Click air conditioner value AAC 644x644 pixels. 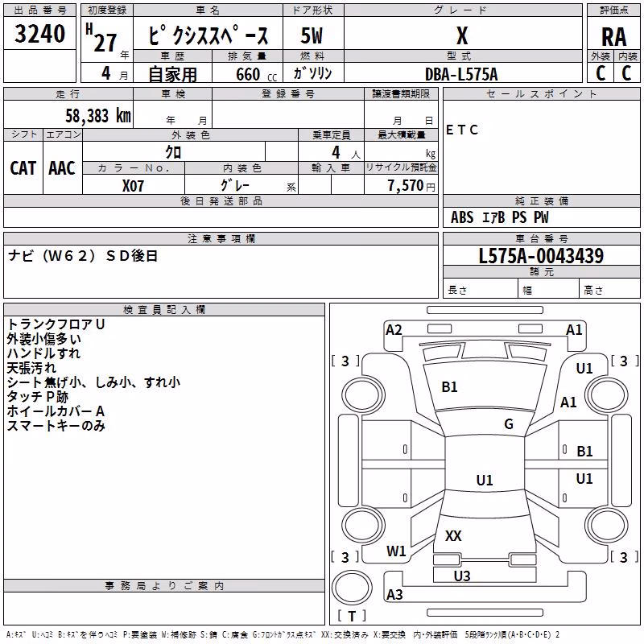[x=62, y=168]
